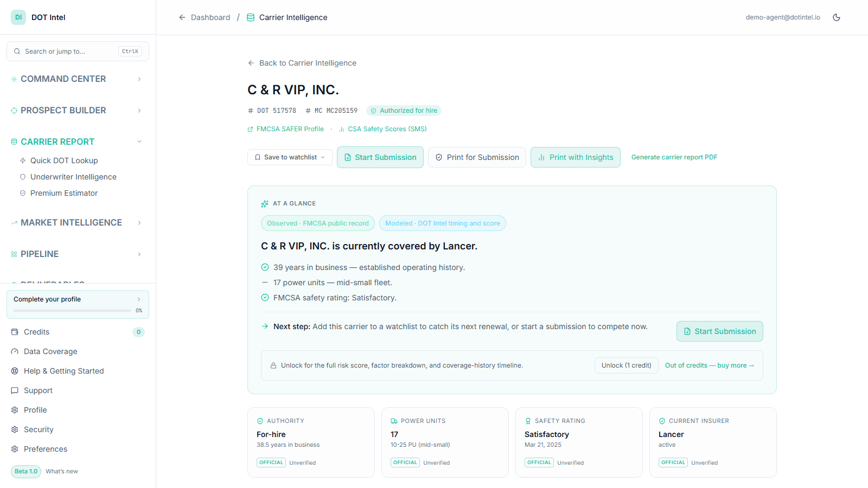868x488 pixels.
Task: Toggle dark mode moon icon
Action: (837, 17)
